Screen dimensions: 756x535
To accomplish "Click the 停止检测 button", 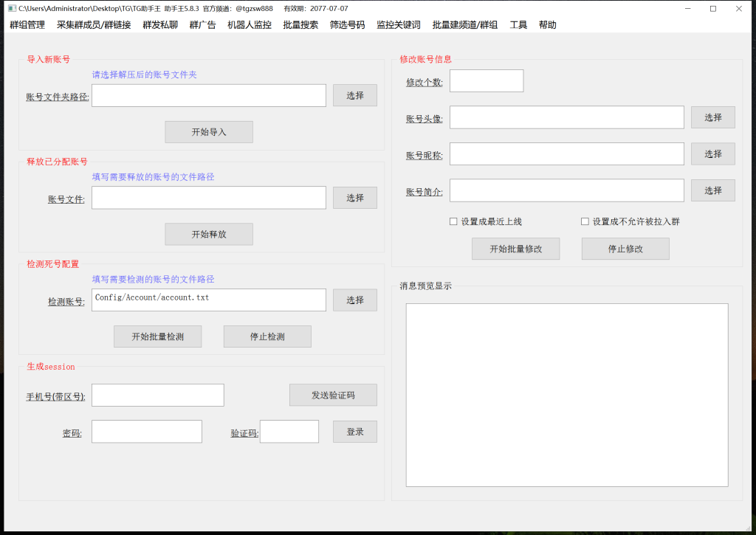I will tap(267, 336).
